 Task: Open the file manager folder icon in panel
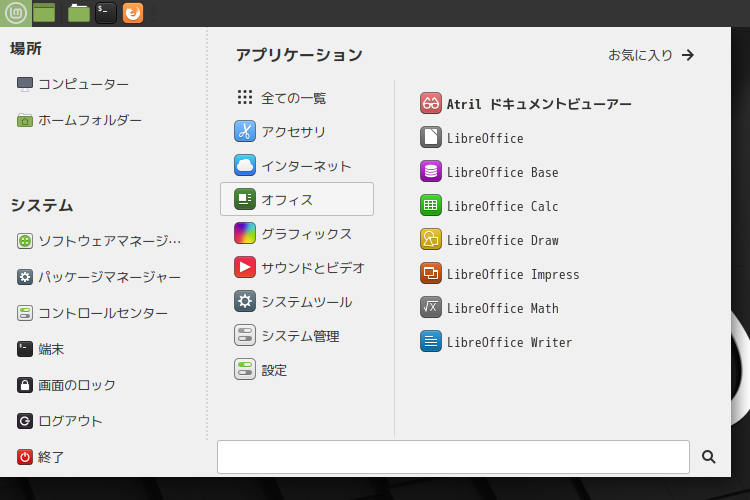(79, 13)
